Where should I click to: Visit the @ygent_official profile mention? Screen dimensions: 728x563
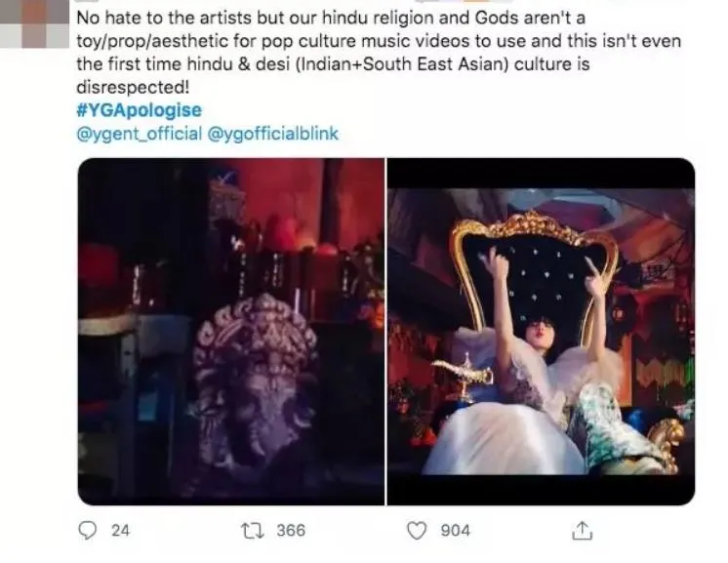click(138, 134)
